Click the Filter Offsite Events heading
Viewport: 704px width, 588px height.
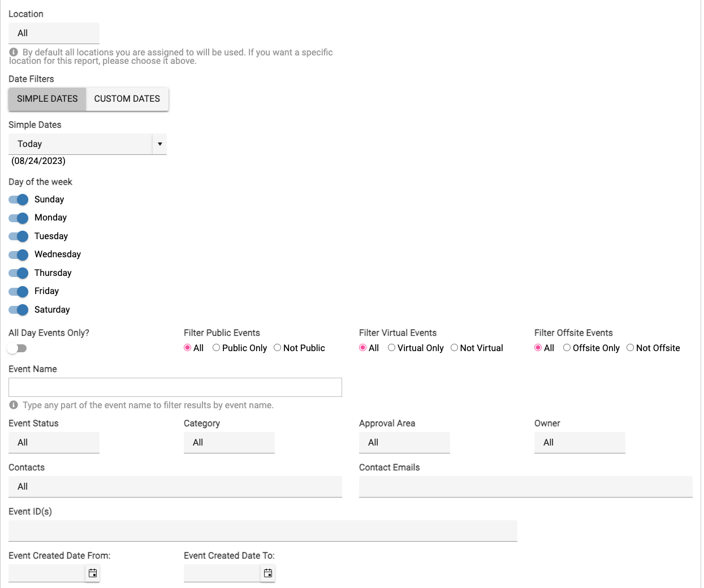[x=573, y=333]
